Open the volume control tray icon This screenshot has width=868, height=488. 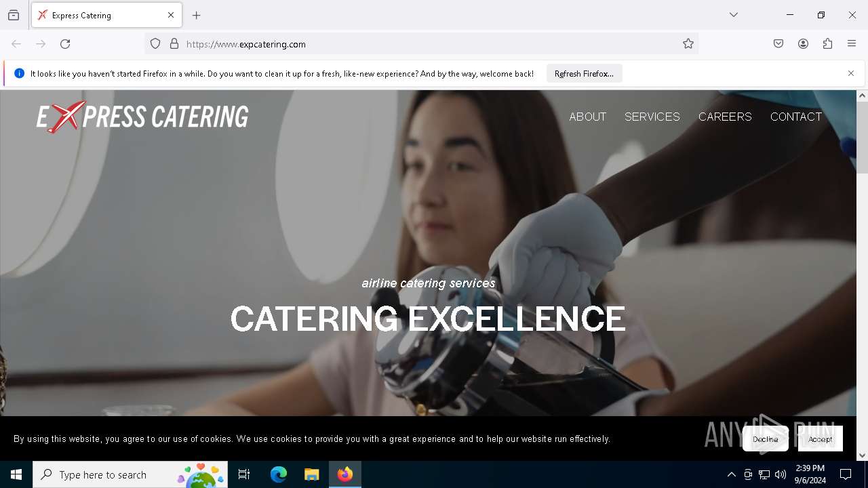tap(781, 475)
